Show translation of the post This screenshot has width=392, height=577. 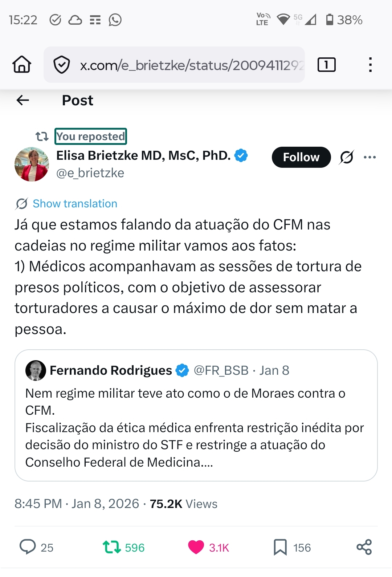(x=75, y=204)
